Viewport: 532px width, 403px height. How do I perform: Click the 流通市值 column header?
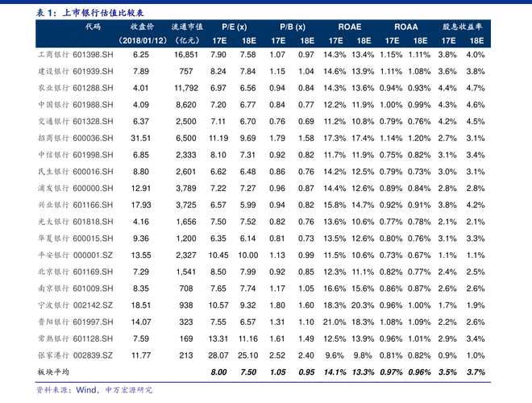pyautogui.click(x=187, y=27)
